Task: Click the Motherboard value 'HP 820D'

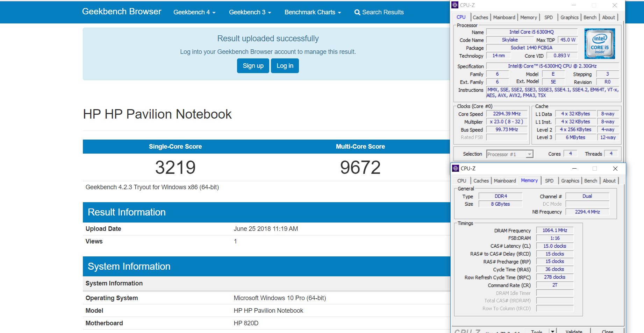Action: [246, 323]
